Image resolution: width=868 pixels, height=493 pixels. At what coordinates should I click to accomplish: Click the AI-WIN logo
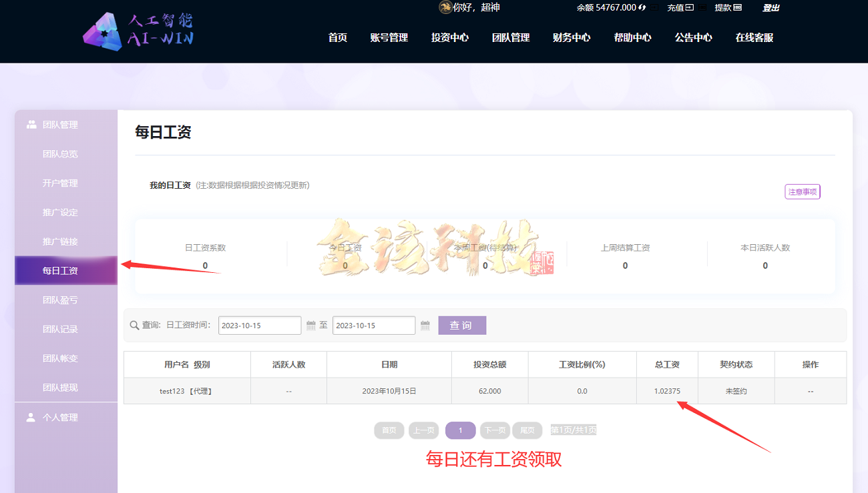[137, 31]
